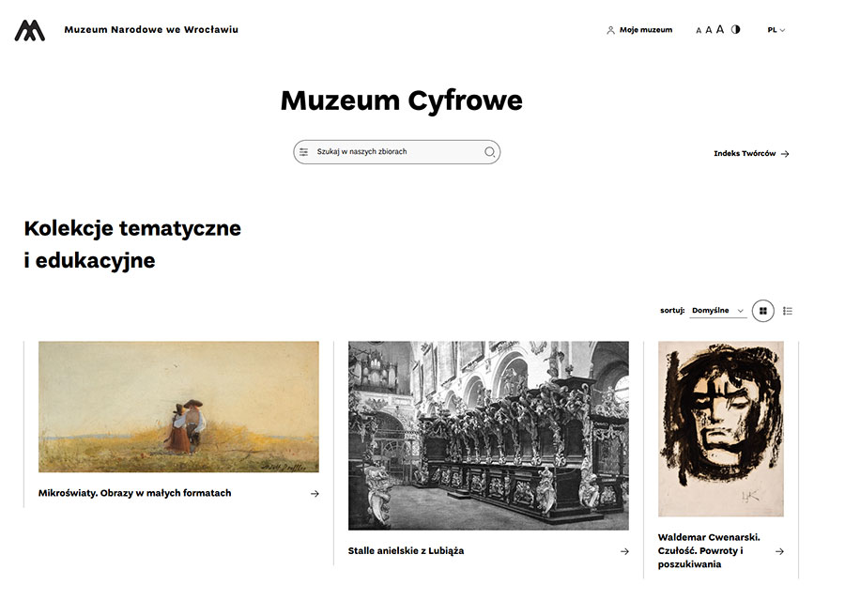Viewport: 845px width, 616px height.
Task: Switch results to grid view
Action: [762, 310]
